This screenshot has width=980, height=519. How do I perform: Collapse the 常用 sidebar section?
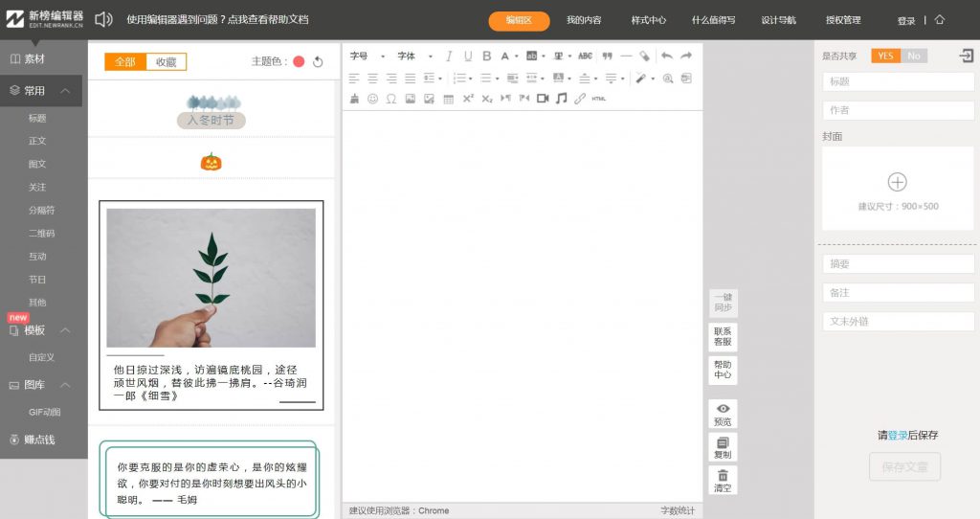point(65,91)
